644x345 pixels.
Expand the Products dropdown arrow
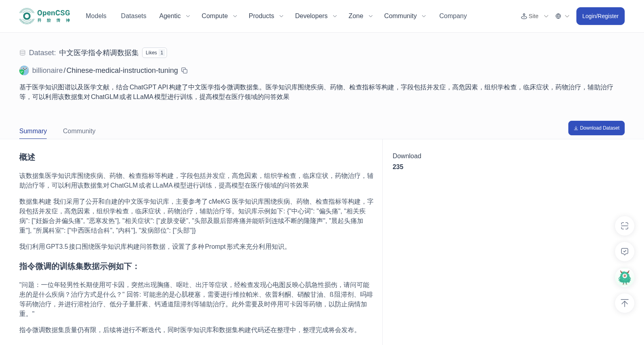(x=281, y=16)
